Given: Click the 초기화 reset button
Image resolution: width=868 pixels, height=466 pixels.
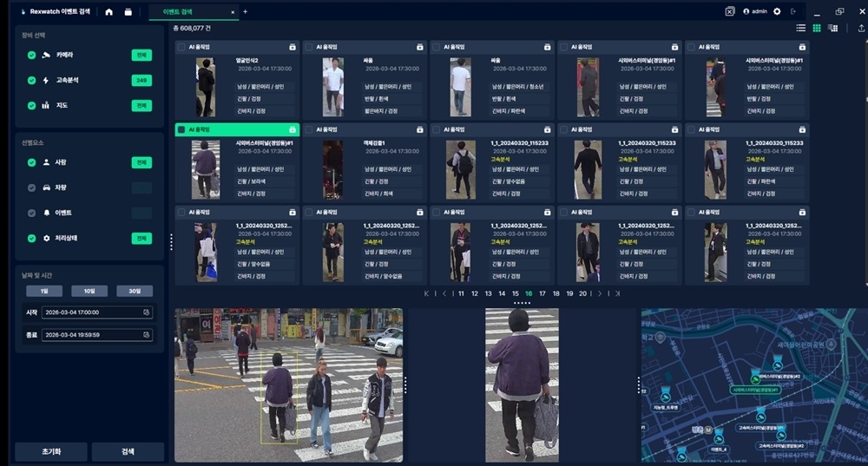Looking at the screenshot, I should coord(51,452).
